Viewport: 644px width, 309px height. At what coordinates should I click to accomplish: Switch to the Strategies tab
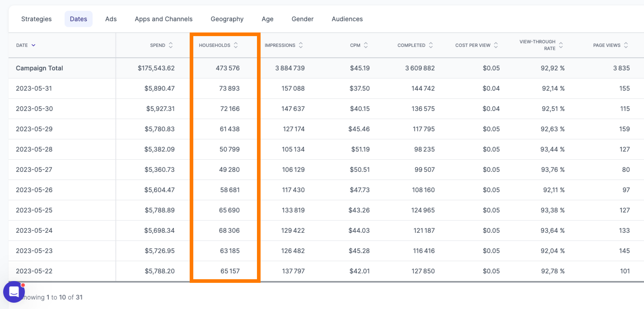click(x=37, y=19)
